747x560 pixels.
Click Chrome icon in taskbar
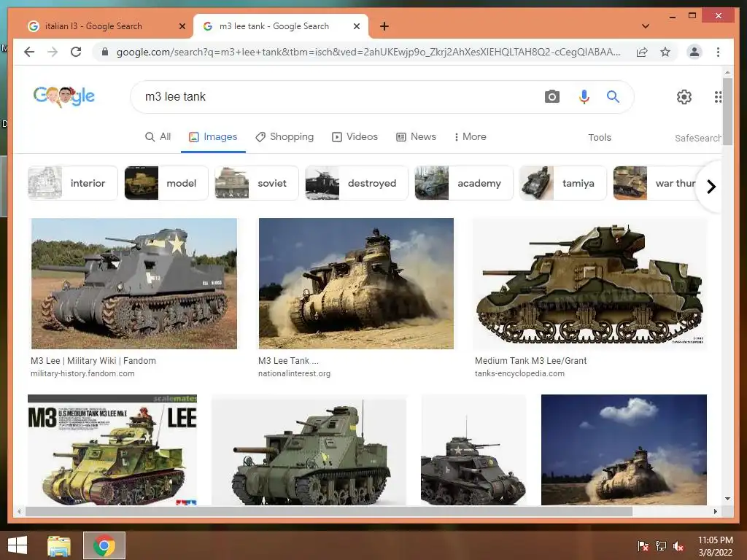104,545
